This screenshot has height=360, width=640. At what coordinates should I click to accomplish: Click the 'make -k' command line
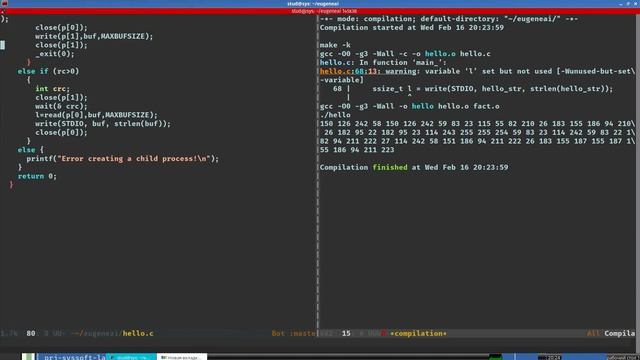click(x=335, y=45)
